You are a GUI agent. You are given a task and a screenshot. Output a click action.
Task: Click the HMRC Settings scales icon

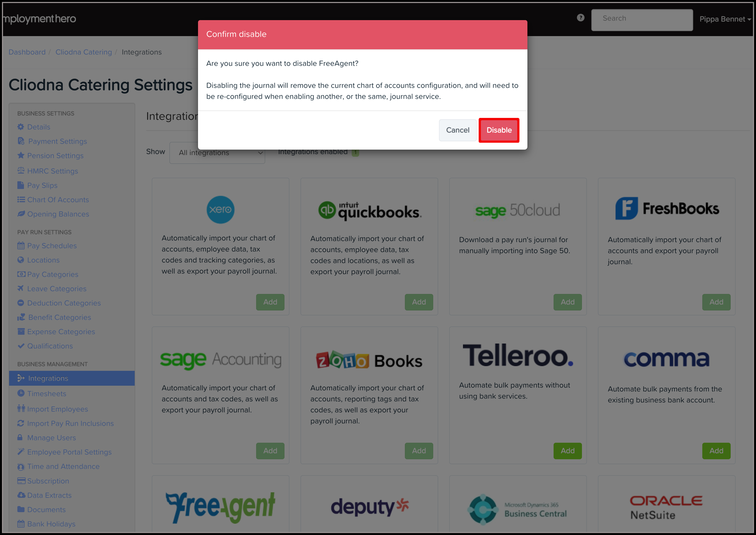(x=21, y=171)
